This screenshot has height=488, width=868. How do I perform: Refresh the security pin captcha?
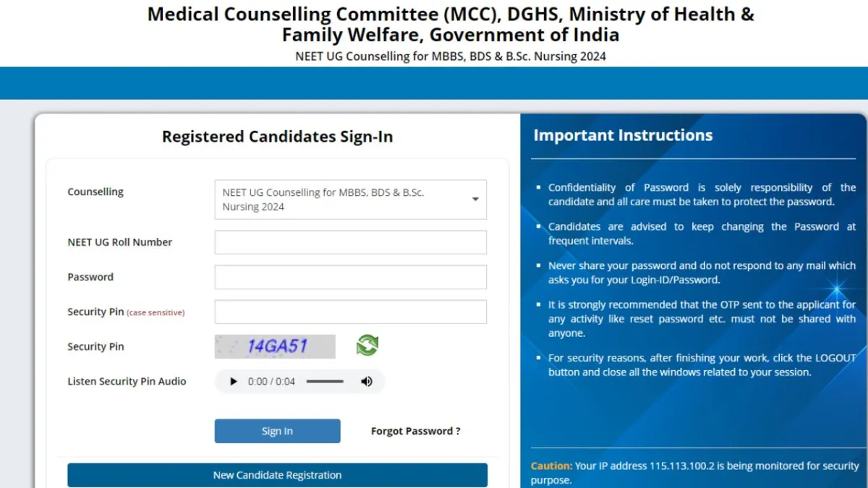point(367,346)
